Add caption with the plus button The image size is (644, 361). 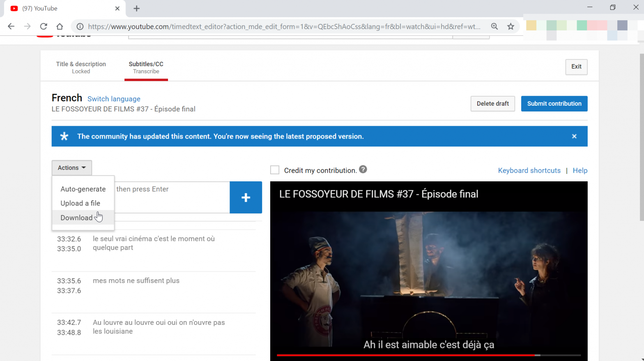coord(246,197)
